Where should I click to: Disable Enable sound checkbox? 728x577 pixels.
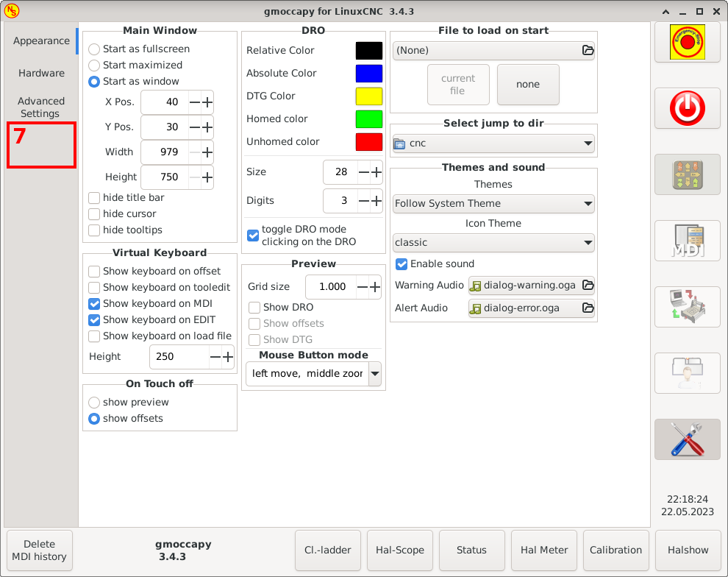pyautogui.click(x=402, y=264)
